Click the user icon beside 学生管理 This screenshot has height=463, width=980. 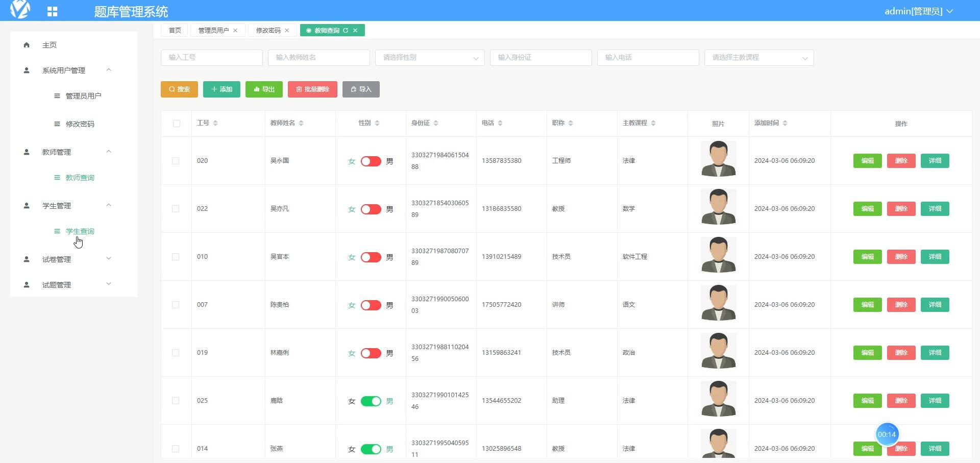point(27,206)
